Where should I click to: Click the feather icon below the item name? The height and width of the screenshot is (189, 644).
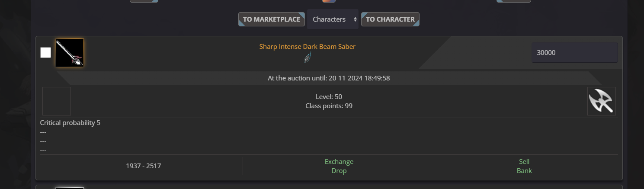307,57
